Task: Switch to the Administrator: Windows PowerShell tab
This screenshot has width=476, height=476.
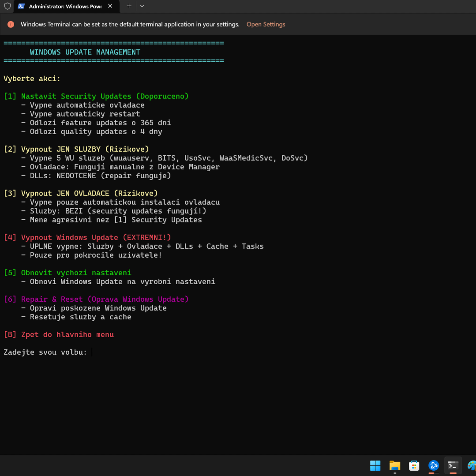Action: coord(64,7)
